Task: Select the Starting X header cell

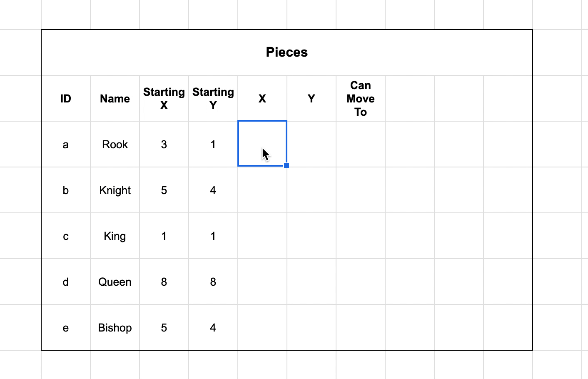Action: 164,99
